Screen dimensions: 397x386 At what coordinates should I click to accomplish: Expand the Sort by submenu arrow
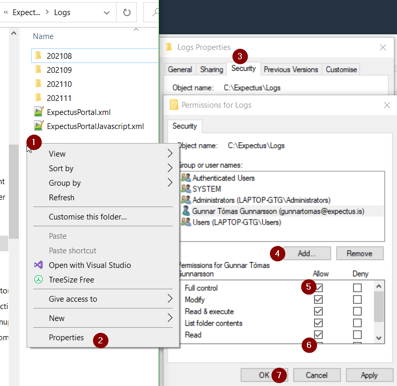pyautogui.click(x=170, y=168)
